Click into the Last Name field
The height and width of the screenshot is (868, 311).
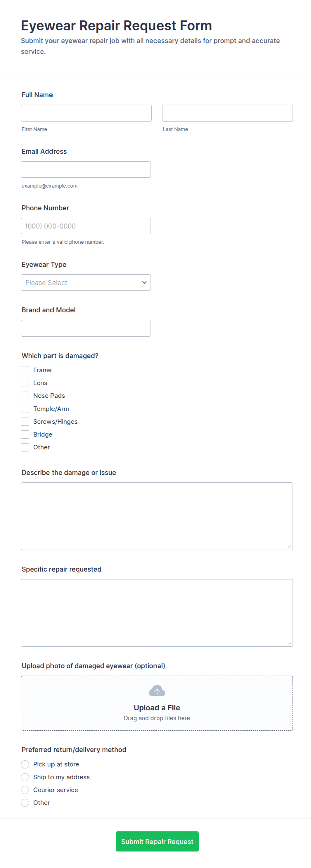(x=227, y=113)
